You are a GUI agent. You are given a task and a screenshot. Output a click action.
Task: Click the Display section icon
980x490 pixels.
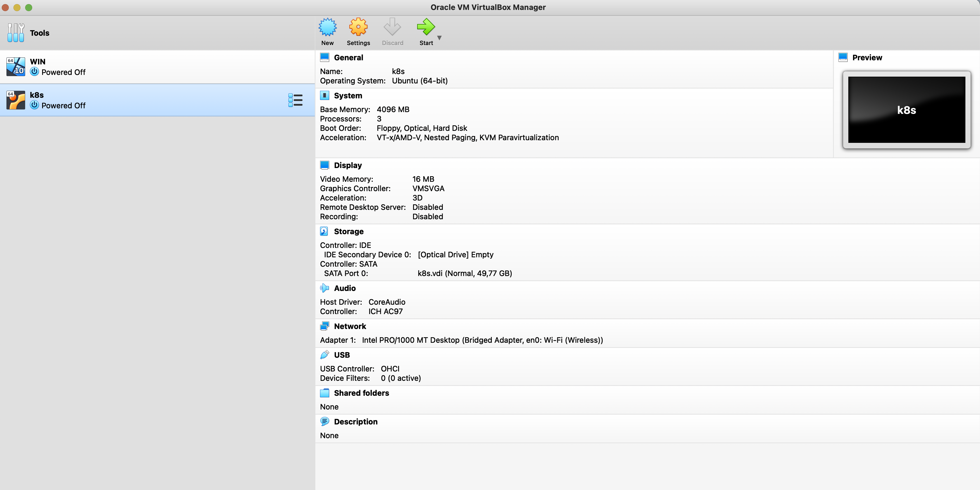pyautogui.click(x=324, y=165)
